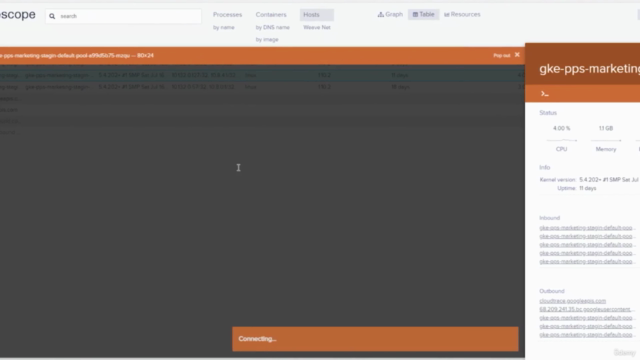Open the Weave Net view

[x=317, y=27]
